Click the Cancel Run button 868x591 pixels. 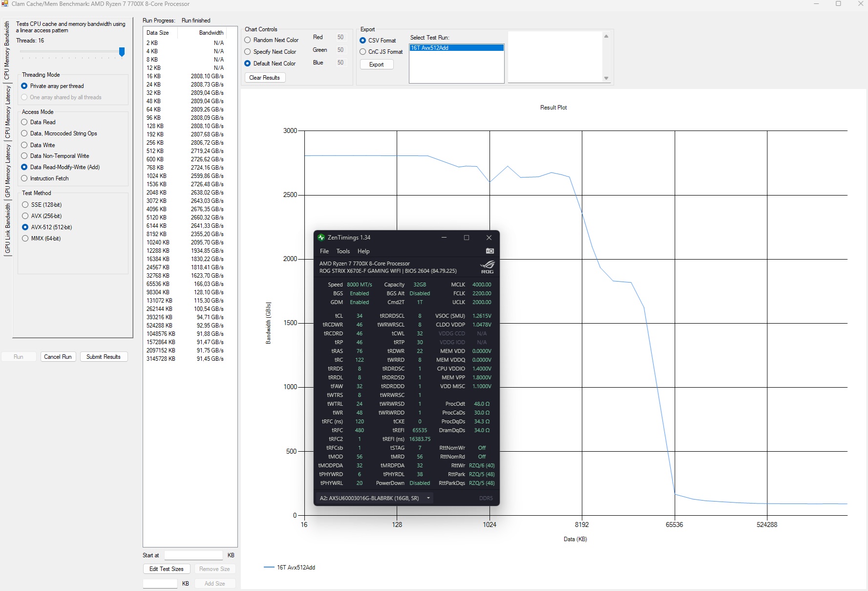58,357
